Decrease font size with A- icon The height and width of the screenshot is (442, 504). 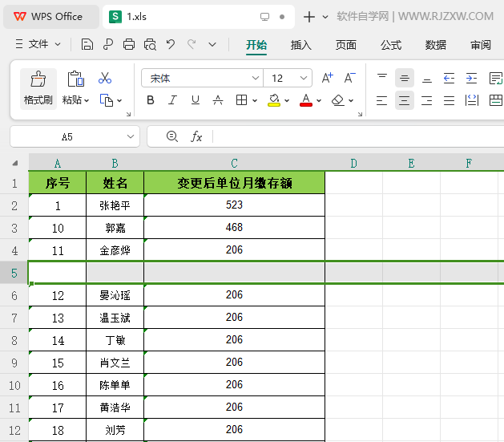coord(349,78)
